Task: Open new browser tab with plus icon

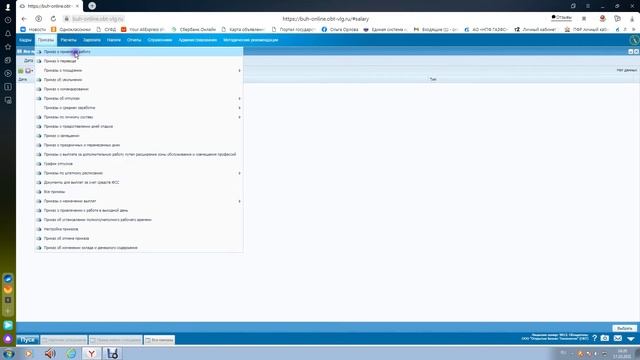Action: coord(92,6)
